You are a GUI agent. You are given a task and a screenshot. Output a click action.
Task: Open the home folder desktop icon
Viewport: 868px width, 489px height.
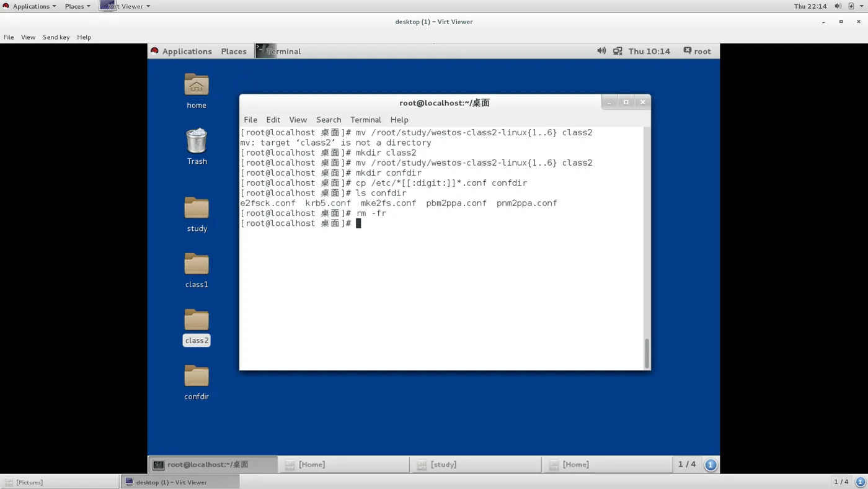pyautogui.click(x=197, y=91)
